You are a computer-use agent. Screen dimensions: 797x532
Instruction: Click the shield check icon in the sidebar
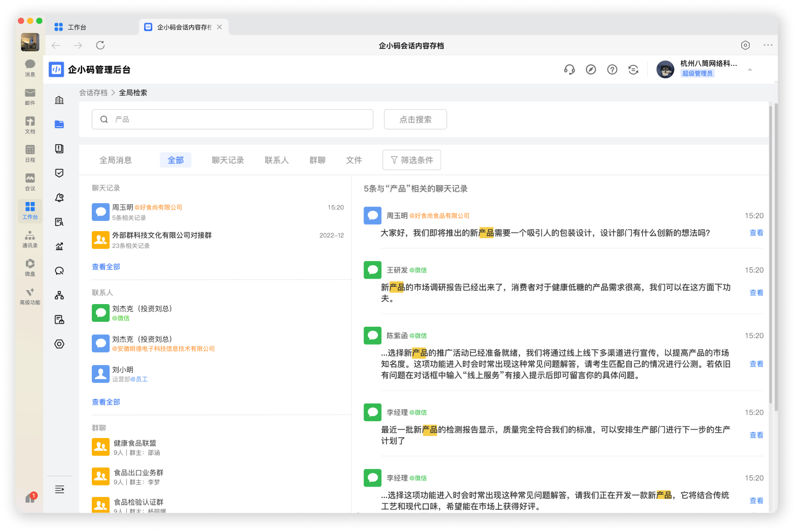point(59,173)
